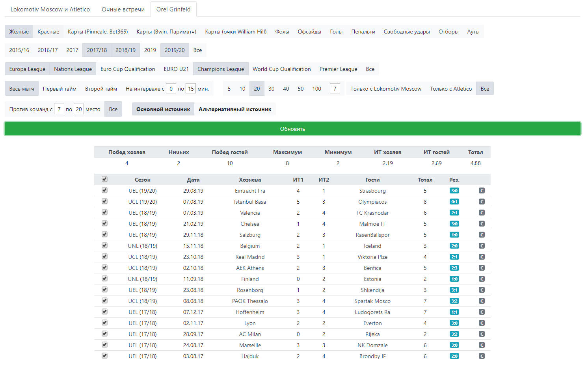Switch to Красные cards filter
588x366 pixels.
click(48, 32)
